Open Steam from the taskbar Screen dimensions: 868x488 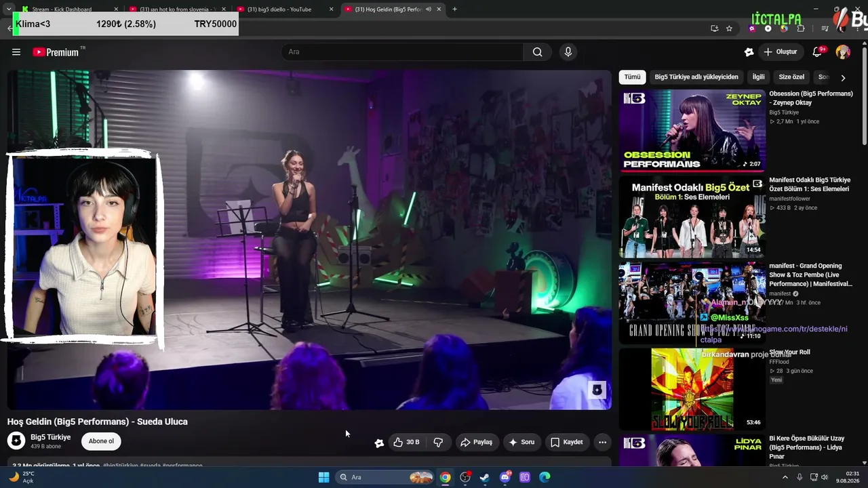point(485,477)
